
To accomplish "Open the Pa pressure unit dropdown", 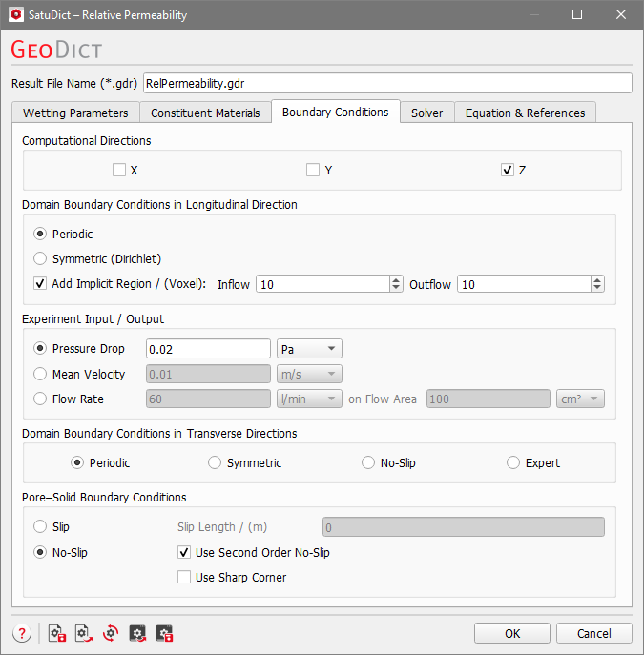I will click(309, 349).
